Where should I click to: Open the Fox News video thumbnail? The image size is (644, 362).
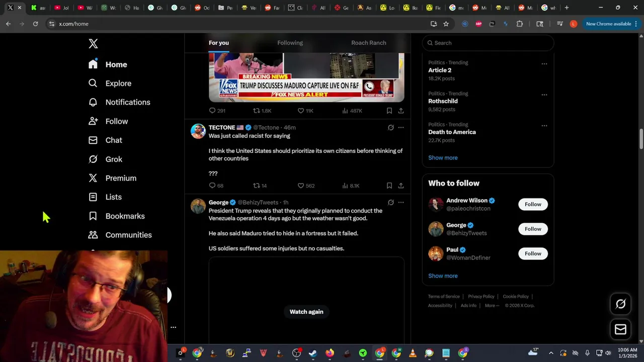[306, 76]
